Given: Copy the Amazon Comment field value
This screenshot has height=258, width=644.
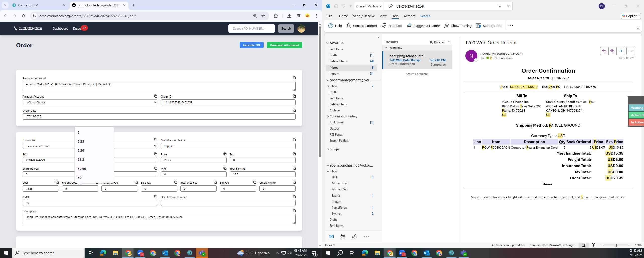Looking at the screenshot, I should point(294,78).
